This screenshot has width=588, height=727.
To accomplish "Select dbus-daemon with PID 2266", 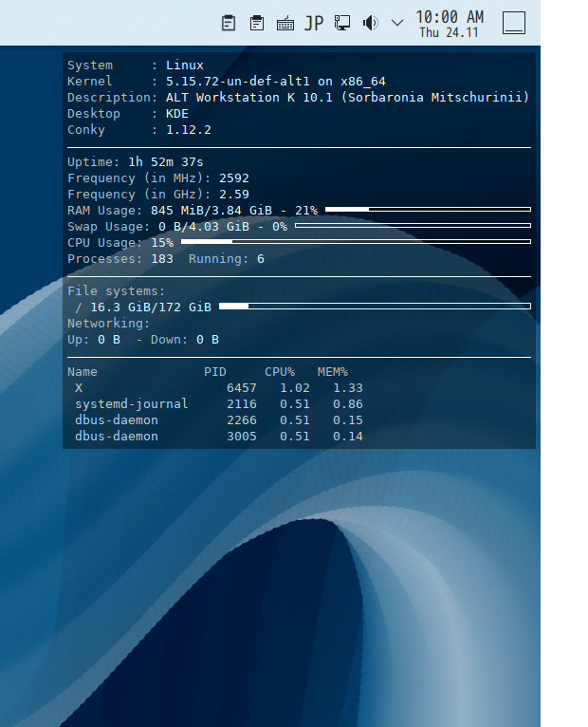I will click(117, 420).
